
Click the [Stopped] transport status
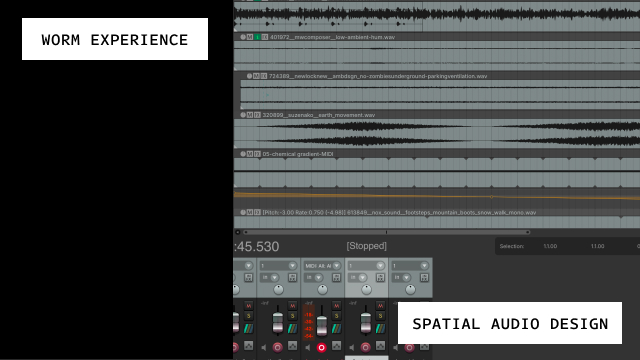(x=367, y=246)
